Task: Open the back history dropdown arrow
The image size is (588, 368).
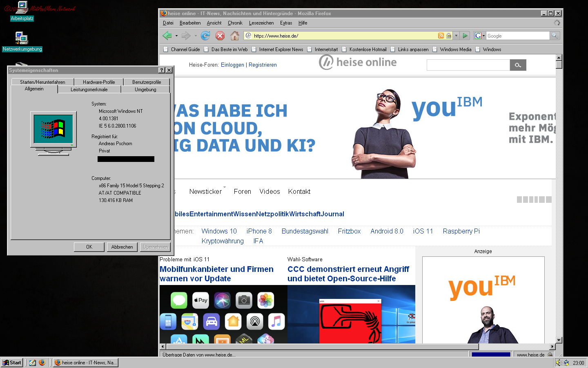Action: pos(176,36)
